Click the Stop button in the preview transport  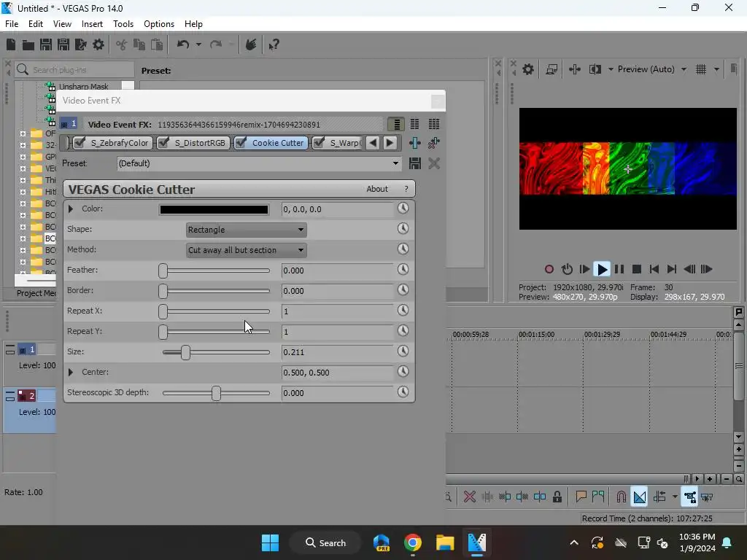[x=636, y=269]
